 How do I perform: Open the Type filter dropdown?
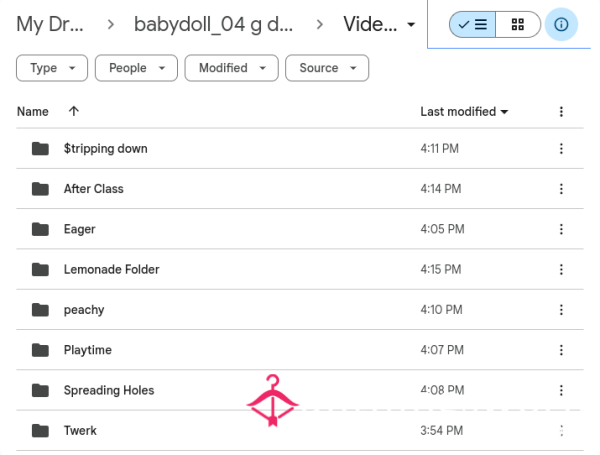(x=52, y=68)
